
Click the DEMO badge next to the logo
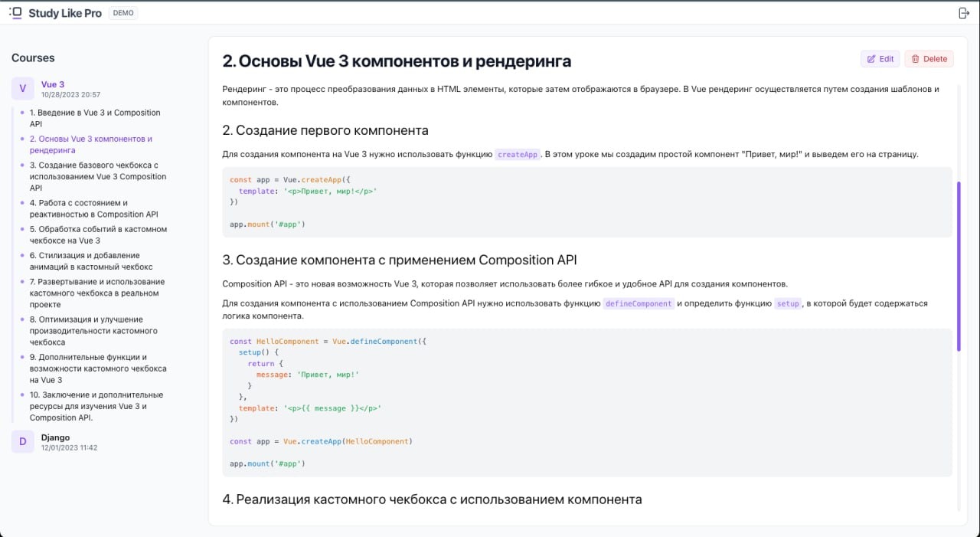[x=122, y=12]
